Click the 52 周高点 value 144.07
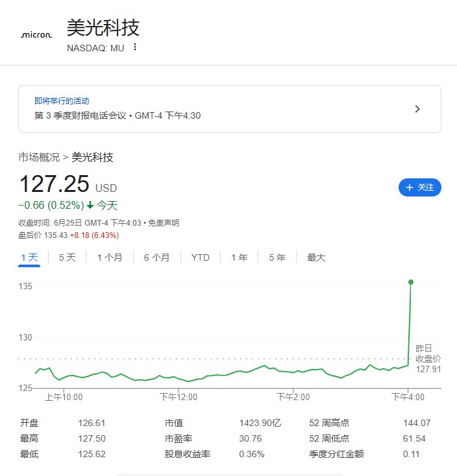 [417, 423]
